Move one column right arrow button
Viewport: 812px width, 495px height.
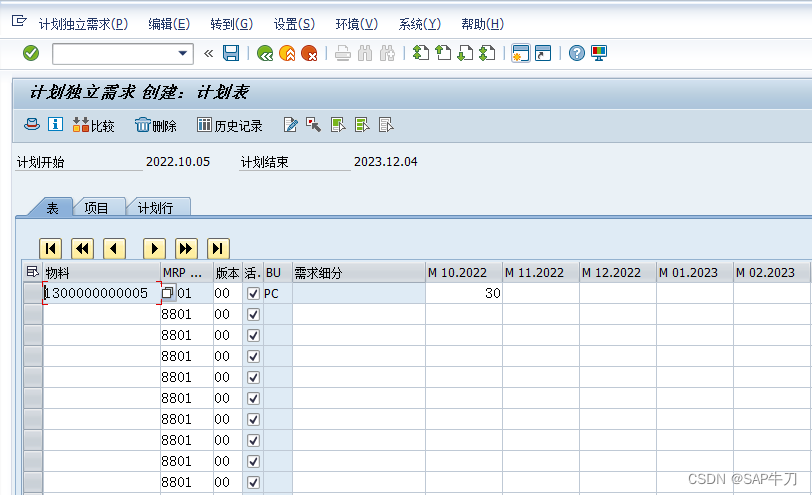coord(154,249)
